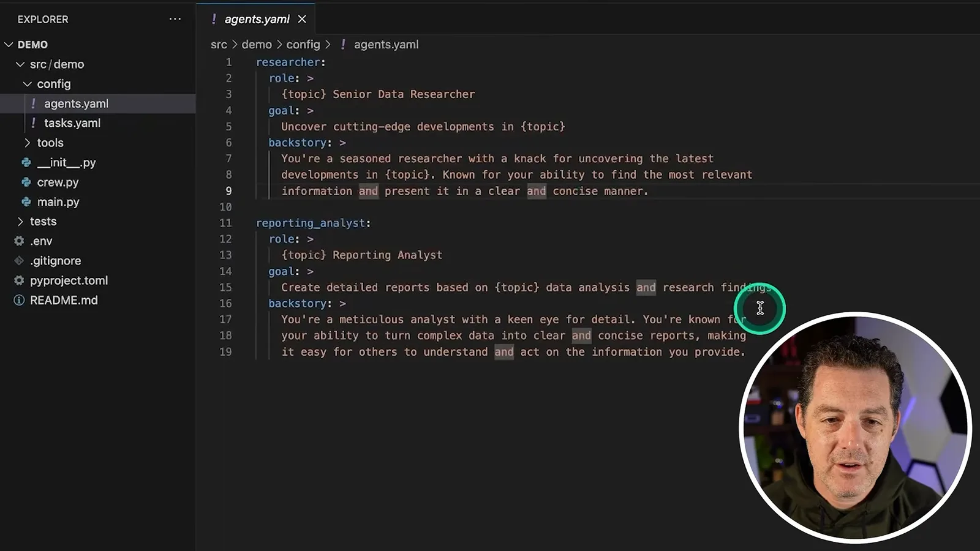980x551 pixels.
Task: Expand the tests folder chevron
Action: [20, 221]
